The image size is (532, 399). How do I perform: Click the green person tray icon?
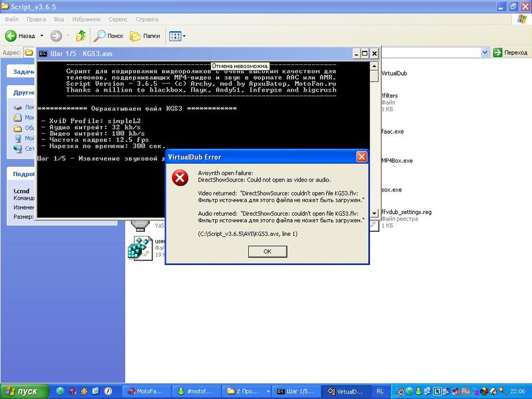(x=419, y=391)
